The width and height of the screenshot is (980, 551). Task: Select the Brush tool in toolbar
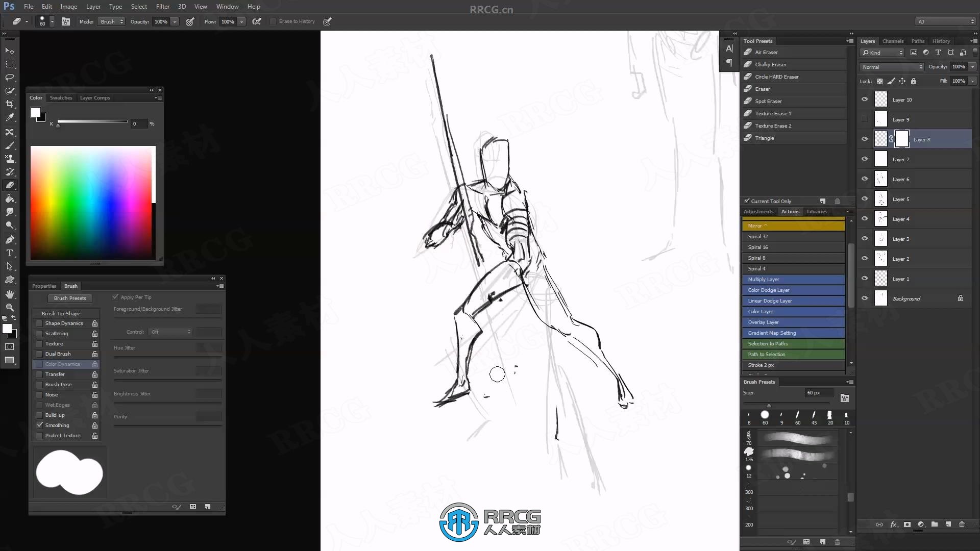pos(10,145)
